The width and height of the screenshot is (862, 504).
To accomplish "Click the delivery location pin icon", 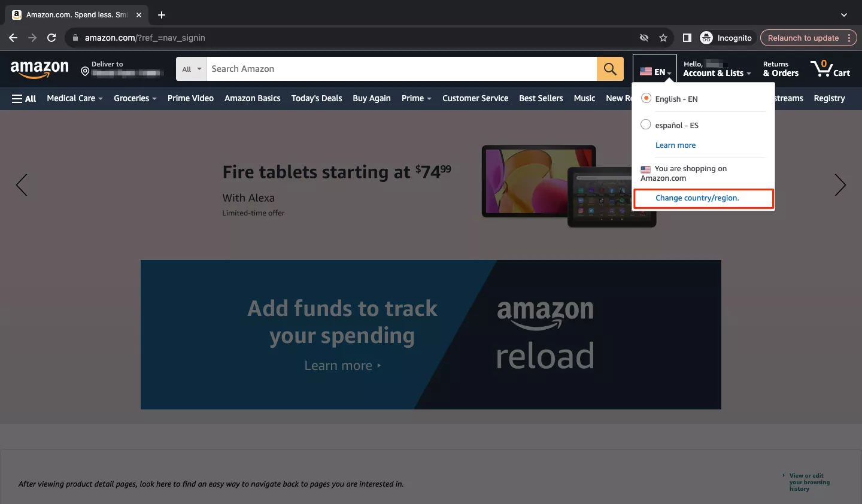I will pos(85,72).
